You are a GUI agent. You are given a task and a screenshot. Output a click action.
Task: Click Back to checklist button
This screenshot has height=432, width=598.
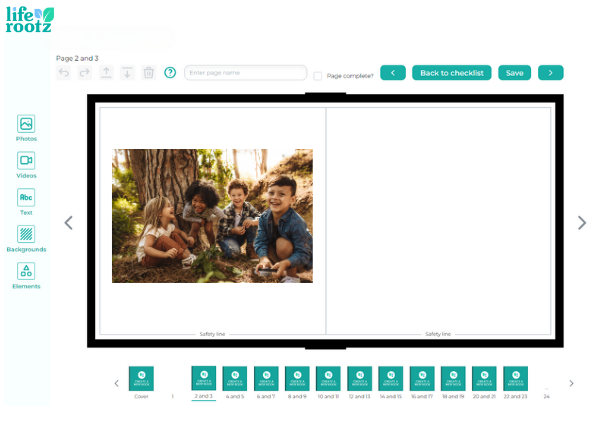(x=452, y=73)
